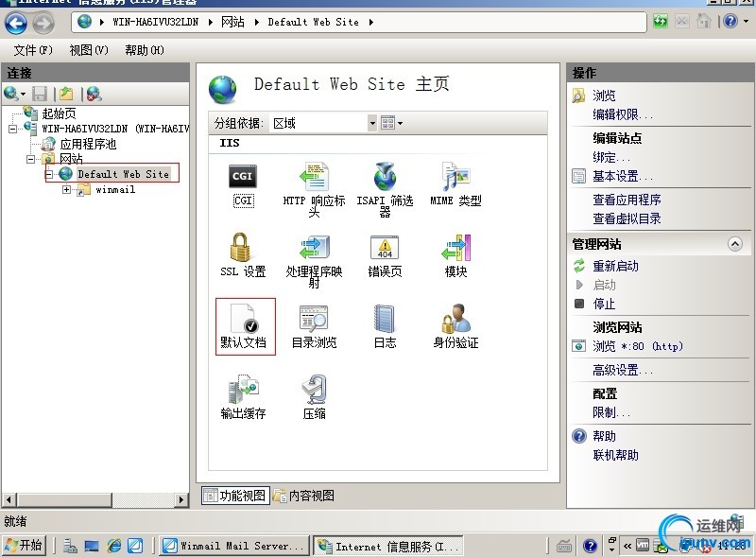
Task: Collapse the 网站 tree node
Action: (30, 159)
